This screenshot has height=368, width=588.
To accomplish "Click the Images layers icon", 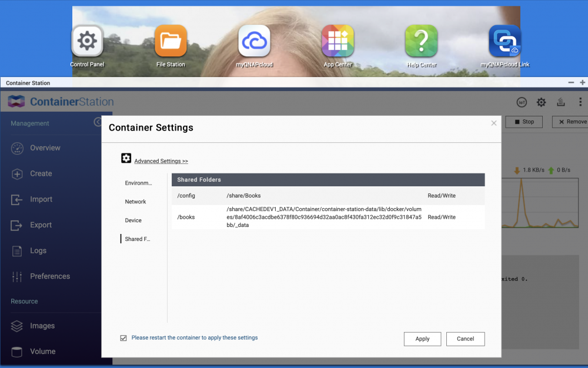I will coord(17,326).
